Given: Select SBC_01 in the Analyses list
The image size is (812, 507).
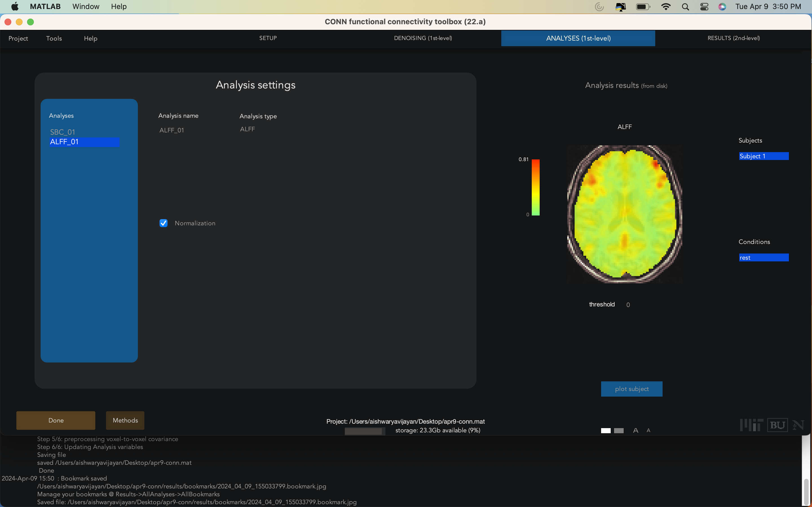Looking at the screenshot, I should [x=63, y=132].
